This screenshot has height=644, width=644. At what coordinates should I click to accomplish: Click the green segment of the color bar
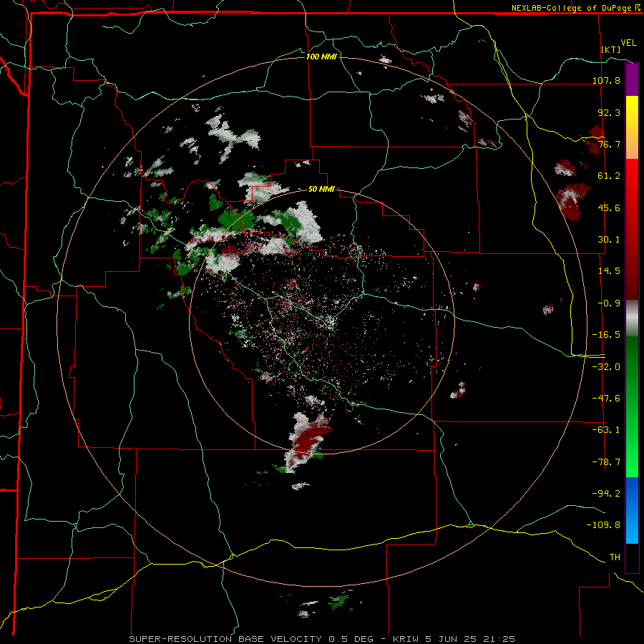632,406
